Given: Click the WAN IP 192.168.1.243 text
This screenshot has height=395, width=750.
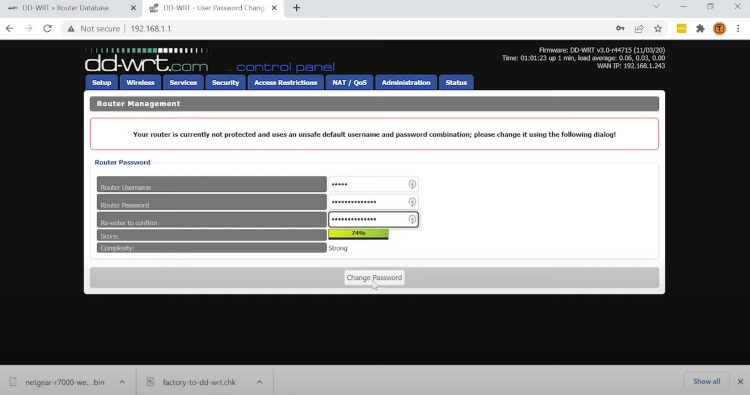Looking at the screenshot, I should coord(631,66).
